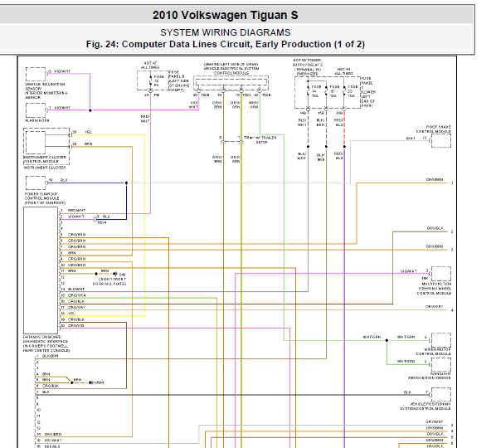Click pin 7 BLK on the lower connector
The image size is (496, 448).
tap(42, 392)
